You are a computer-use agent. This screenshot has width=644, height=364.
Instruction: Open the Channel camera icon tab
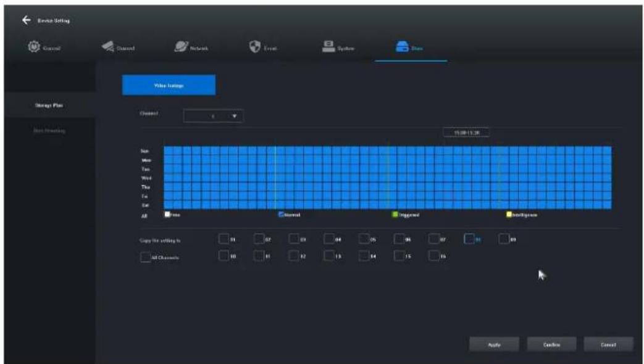pyautogui.click(x=107, y=46)
